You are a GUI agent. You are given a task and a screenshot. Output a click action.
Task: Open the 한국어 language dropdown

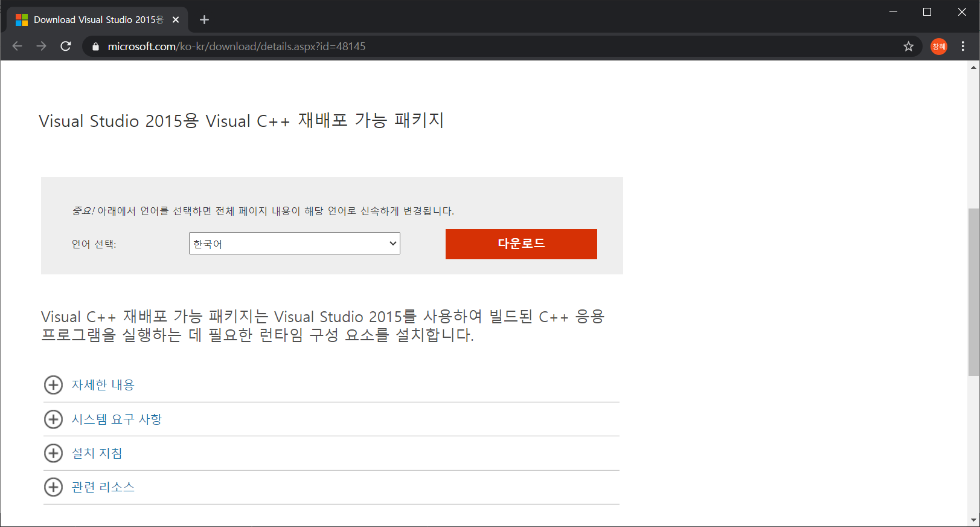click(x=295, y=244)
